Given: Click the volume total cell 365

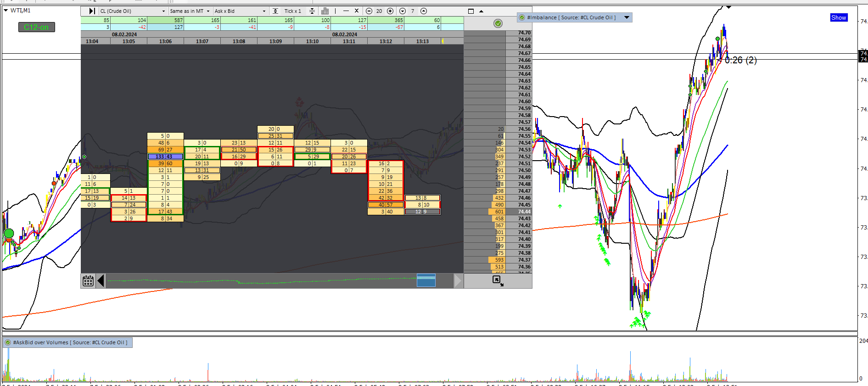Looking at the screenshot, I should (x=386, y=20).
